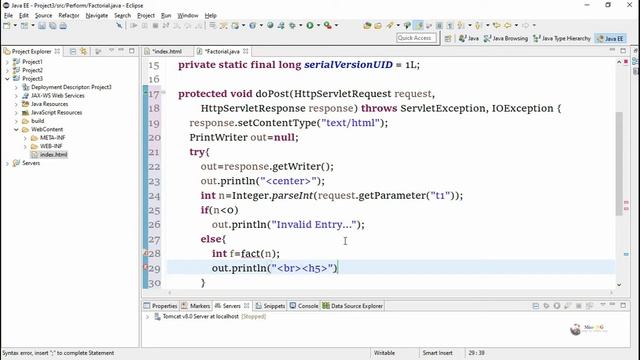Maximize the Project Explorer panel
This screenshot has width=640, height=360.
click(131, 51)
